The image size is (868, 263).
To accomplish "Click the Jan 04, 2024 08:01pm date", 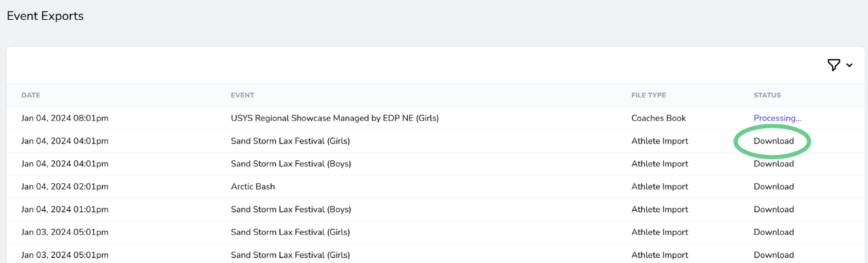I will pyautogui.click(x=65, y=118).
